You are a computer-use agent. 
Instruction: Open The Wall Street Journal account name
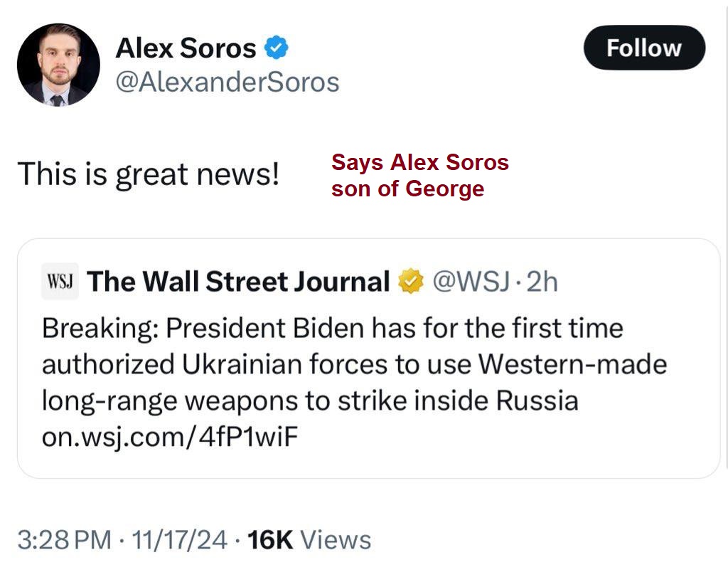239,282
